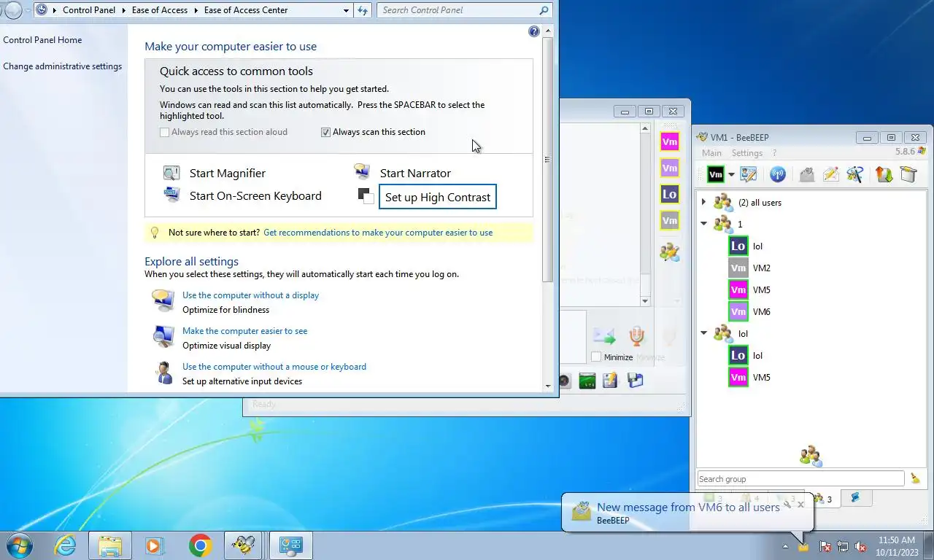Open Change administrative settings link

(63, 66)
